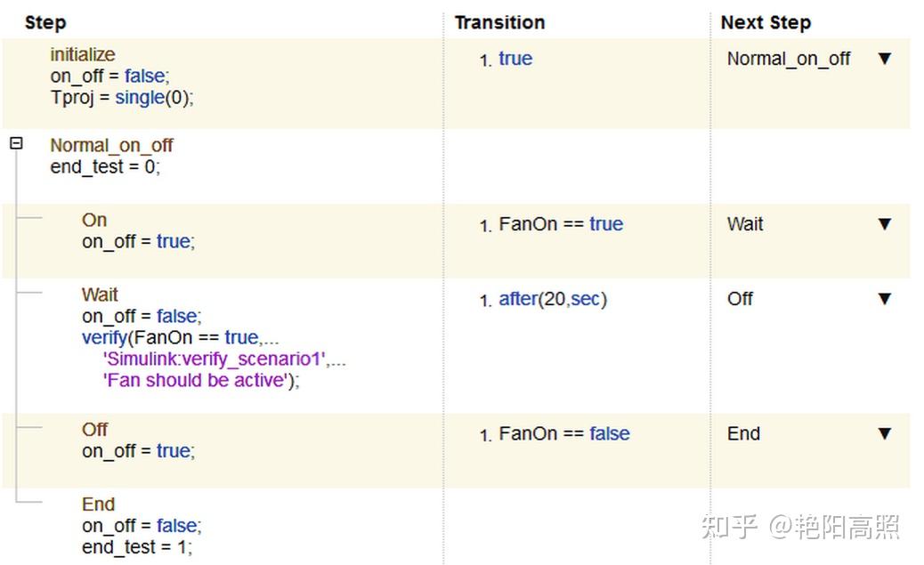
Task: Open Next Step dropdown for On step
Action: [884, 224]
